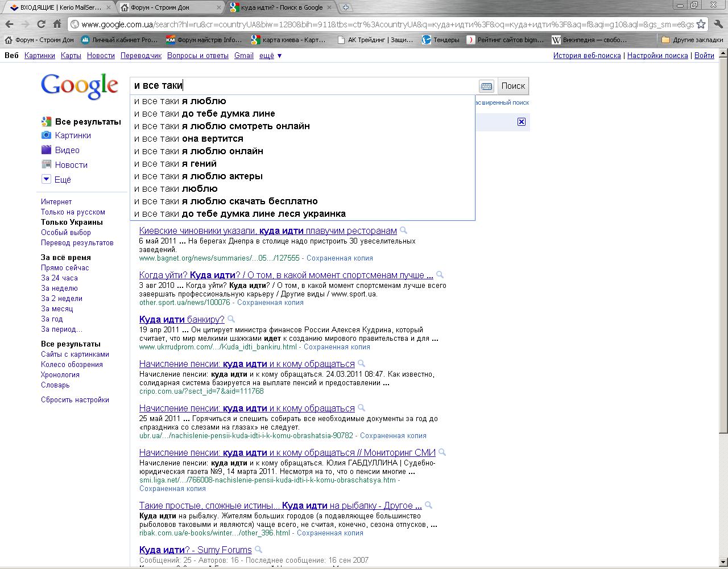Screen dimensions: 728x569
Task: Choose the 'За период...' custom range
Action: point(61,329)
